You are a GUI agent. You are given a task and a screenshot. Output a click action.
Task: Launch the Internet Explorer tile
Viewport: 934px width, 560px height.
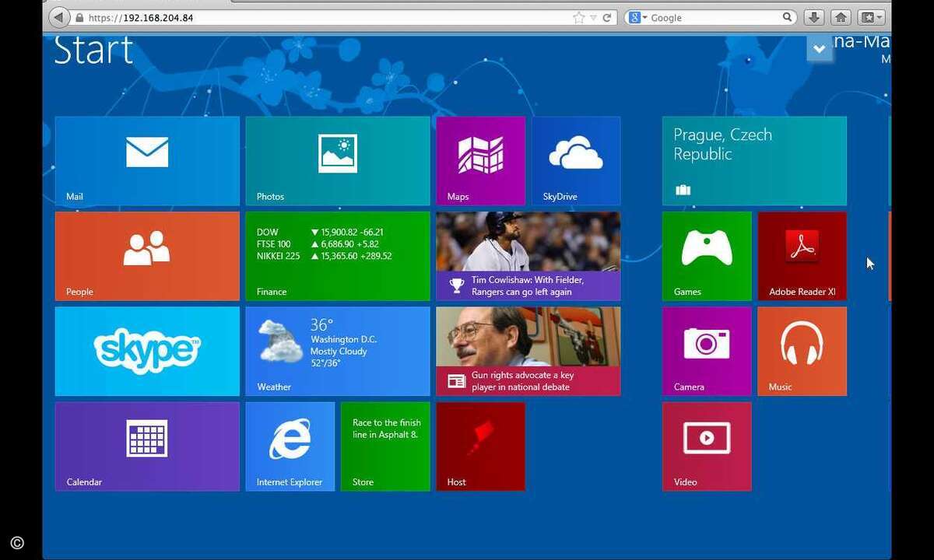[290, 446]
